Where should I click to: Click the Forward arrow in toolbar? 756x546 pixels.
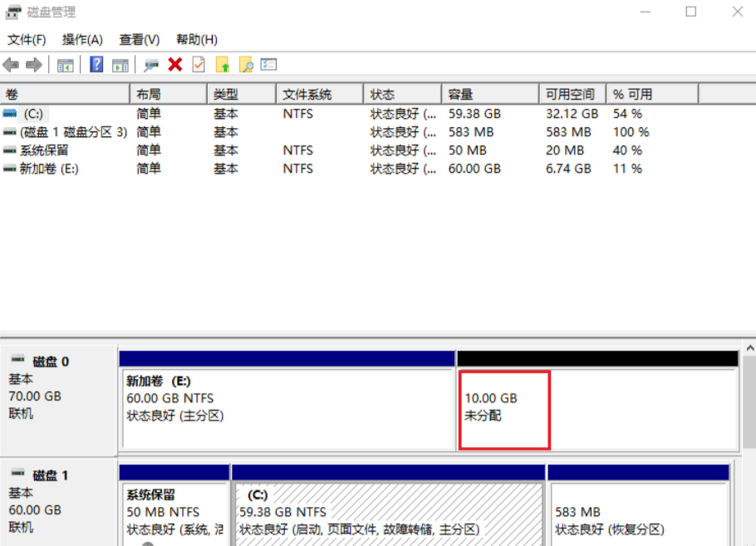coord(33,65)
